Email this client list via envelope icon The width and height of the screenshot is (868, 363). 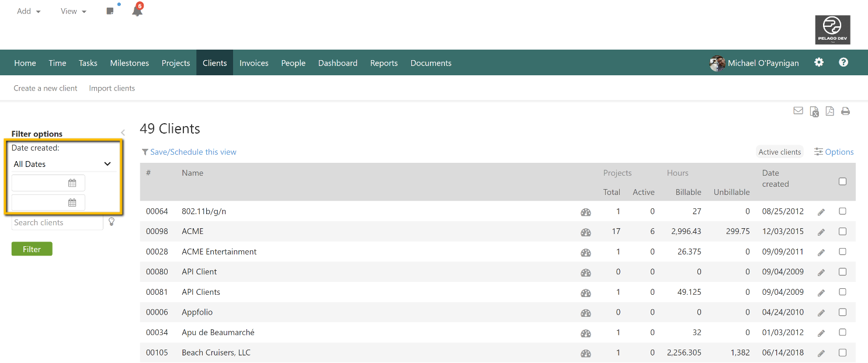[x=798, y=111]
